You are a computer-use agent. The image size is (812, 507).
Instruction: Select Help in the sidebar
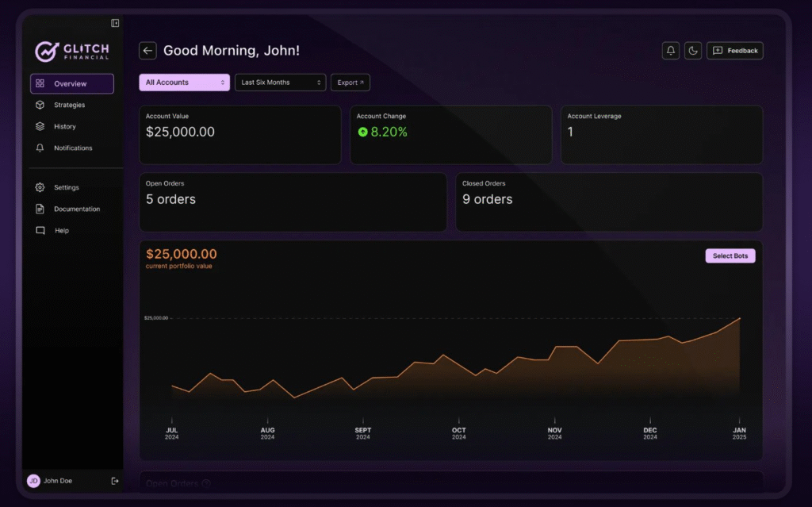61,231
